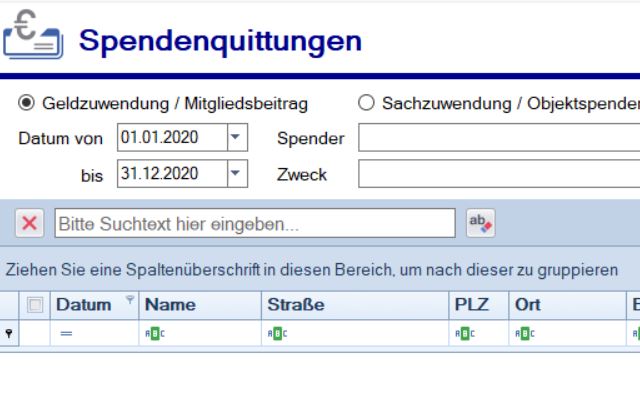Toggle the select-all checkbox in grid header
Screen dimensions: 640x406
35,306
